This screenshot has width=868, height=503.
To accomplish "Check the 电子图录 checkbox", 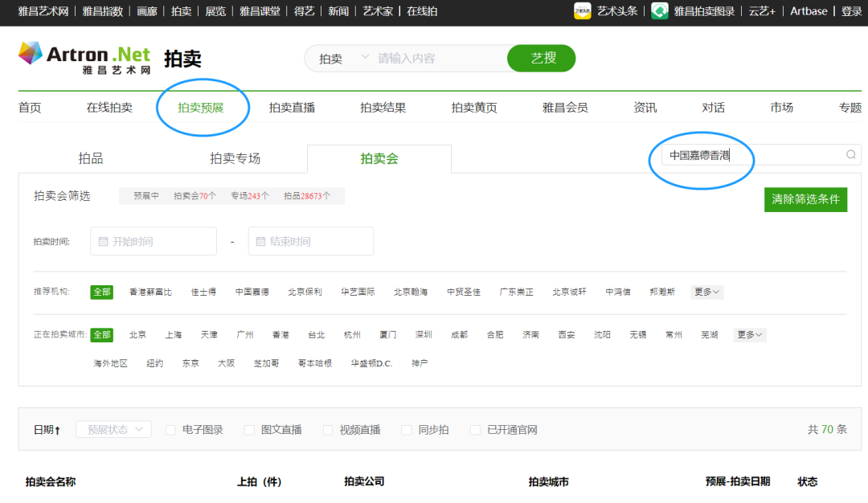I will tap(170, 430).
